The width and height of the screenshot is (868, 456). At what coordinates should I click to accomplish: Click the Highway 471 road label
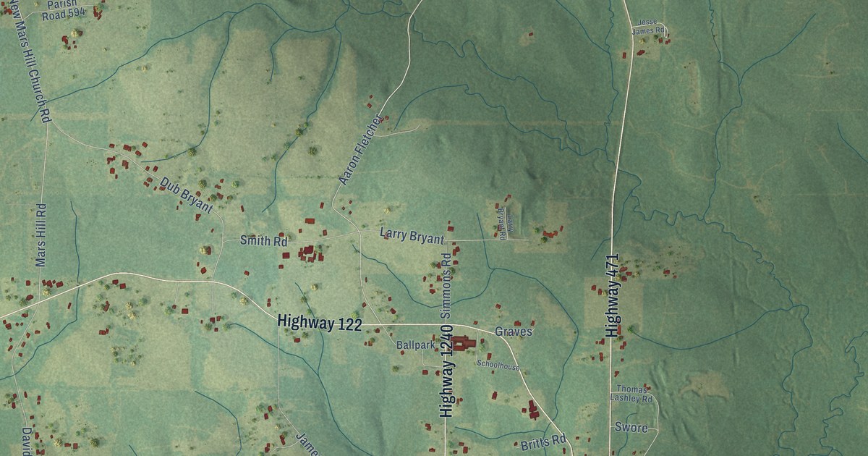pos(613,295)
